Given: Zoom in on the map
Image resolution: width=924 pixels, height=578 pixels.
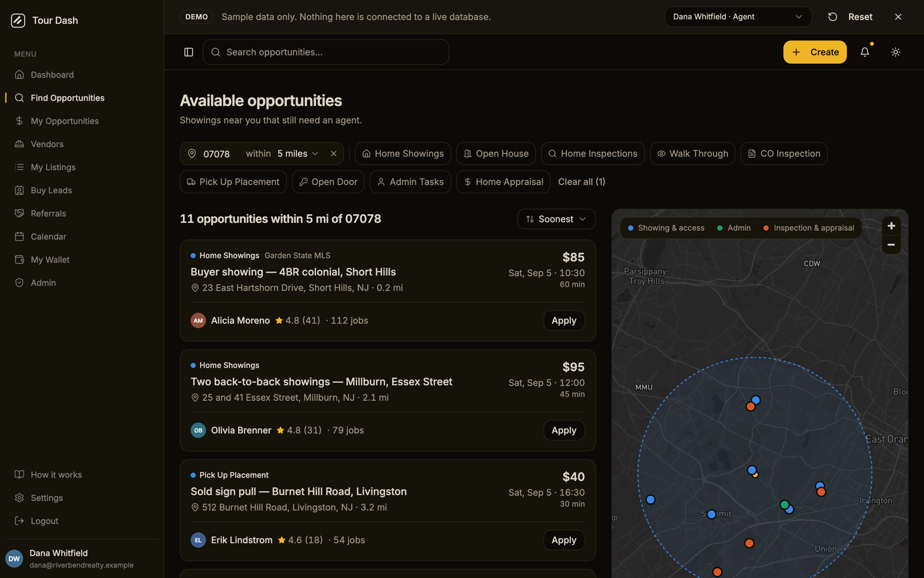Looking at the screenshot, I should [891, 226].
